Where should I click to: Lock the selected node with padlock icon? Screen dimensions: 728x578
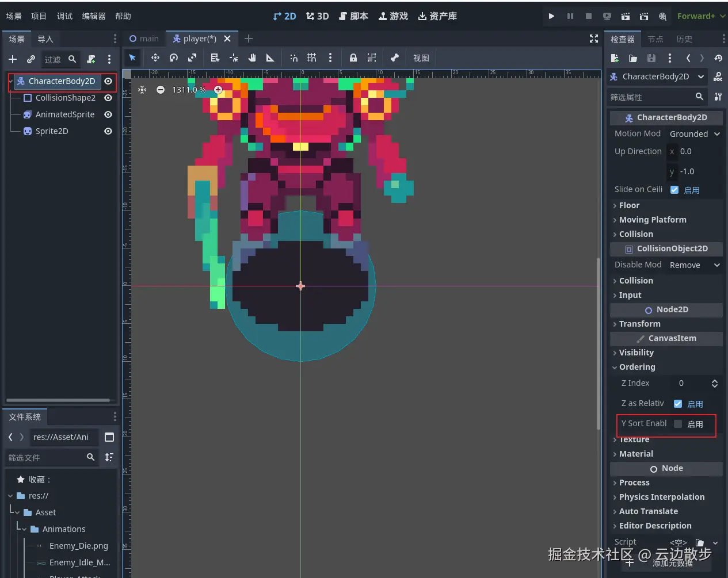pos(353,58)
